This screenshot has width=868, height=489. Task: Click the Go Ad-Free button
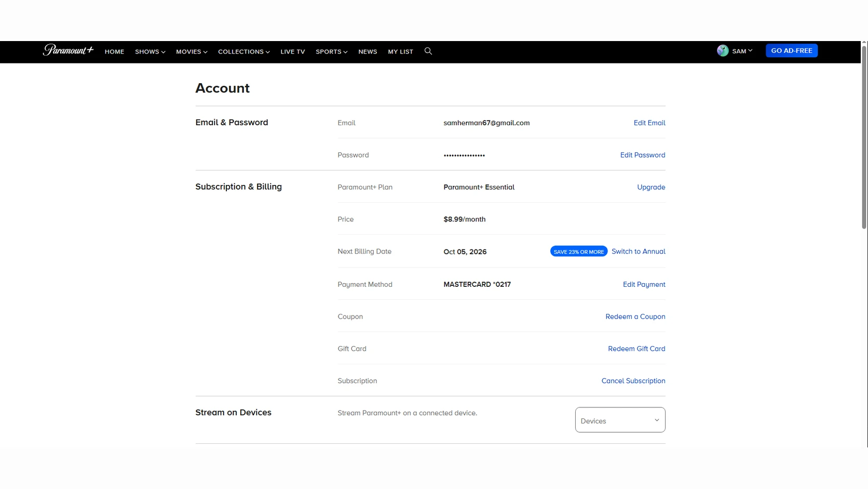[x=792, y=50]
